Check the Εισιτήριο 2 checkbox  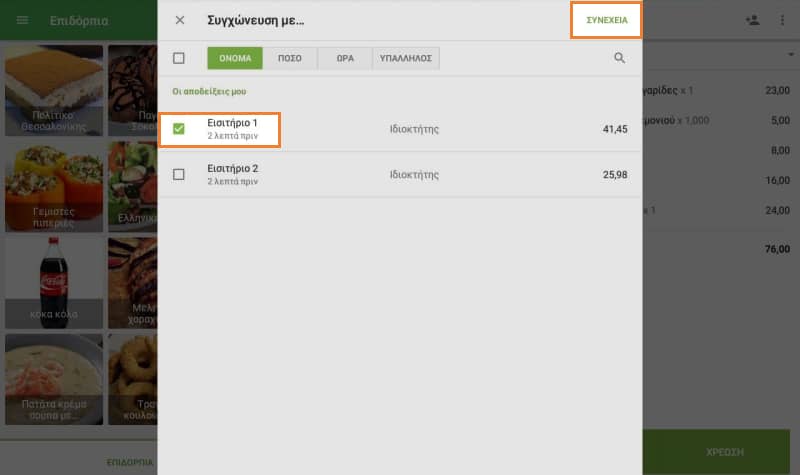coord(179,174)
